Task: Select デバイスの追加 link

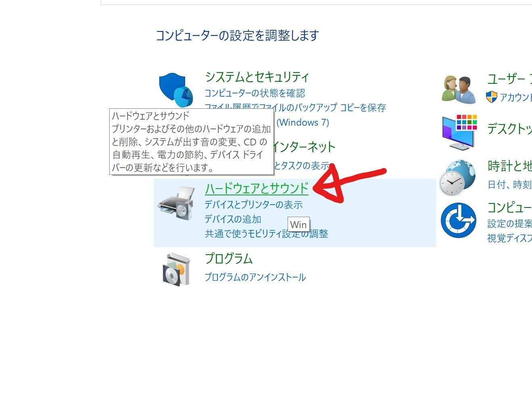Action: pos(233,219)
